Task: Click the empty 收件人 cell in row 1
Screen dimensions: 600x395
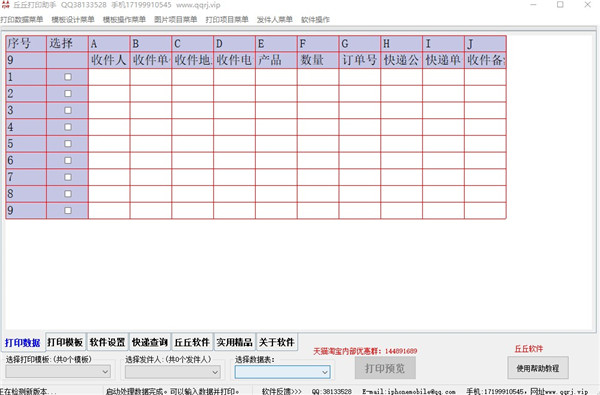Action: [109, 77]
